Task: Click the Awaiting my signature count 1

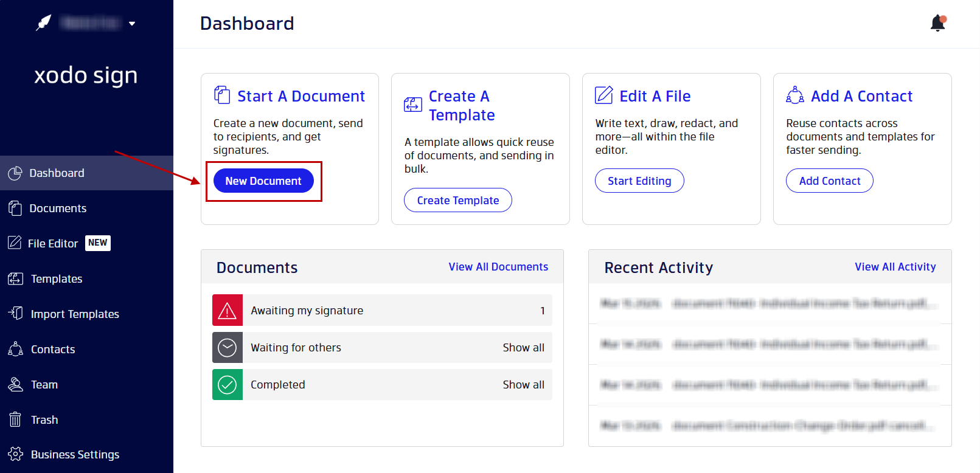Action: (x=543, y=311)
